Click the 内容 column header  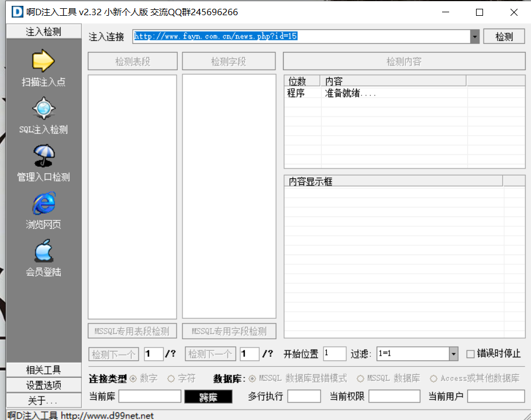[393, 81]
